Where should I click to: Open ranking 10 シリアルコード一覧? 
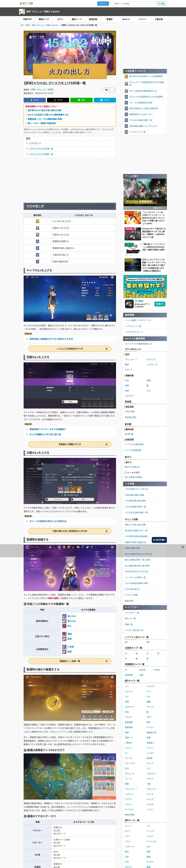pos(137,132)
